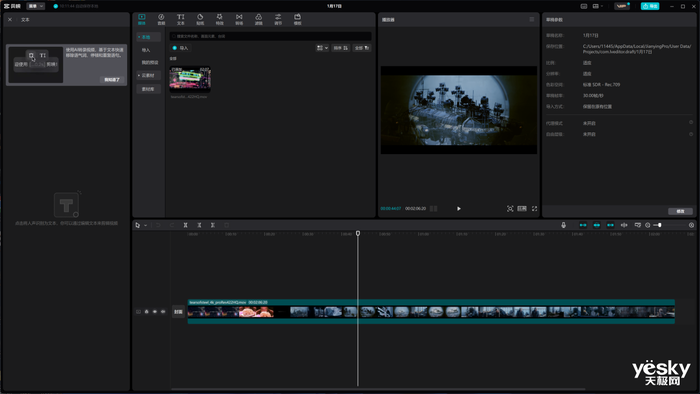
Task: Choose the selection arrow tool in timeline
Action: coord(138,225)
